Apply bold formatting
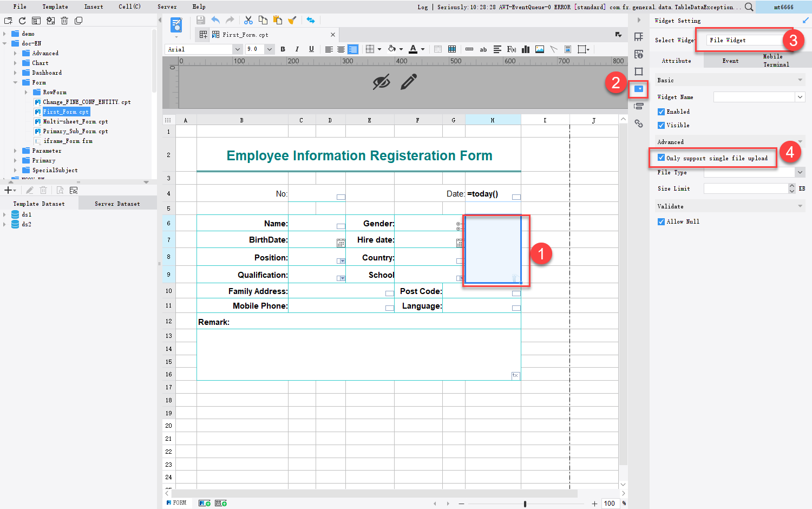The height and width of the screenshot is (509, 812). coord(283,49)
